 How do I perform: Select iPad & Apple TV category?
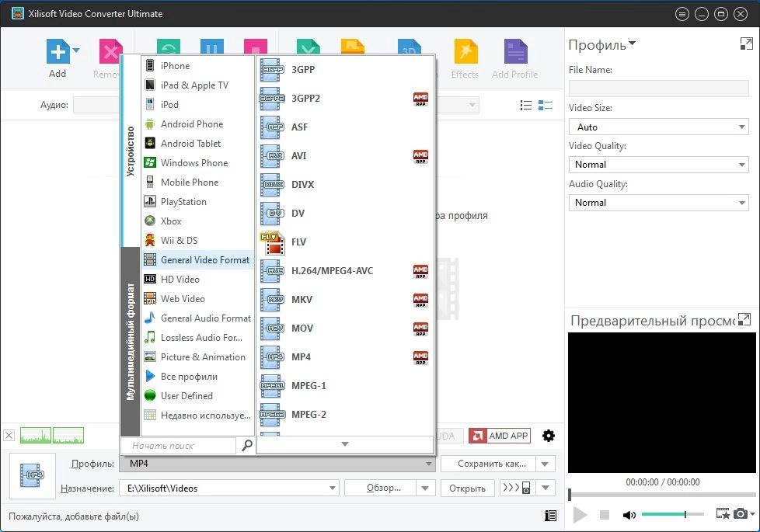197,85
